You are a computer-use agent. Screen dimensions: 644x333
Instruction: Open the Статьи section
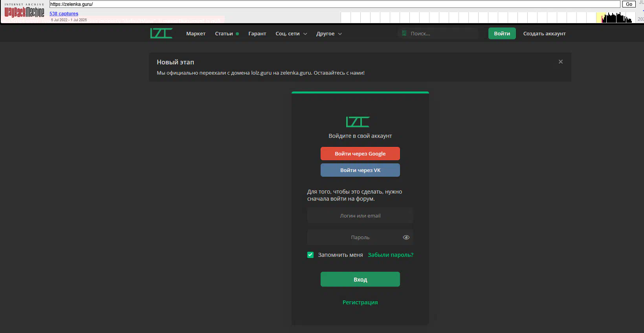point(224,34)
